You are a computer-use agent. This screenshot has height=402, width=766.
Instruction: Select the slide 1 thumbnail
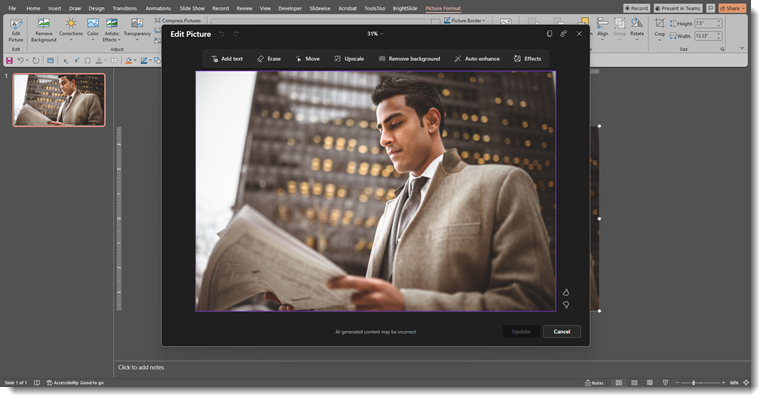(x=59, y=100)
